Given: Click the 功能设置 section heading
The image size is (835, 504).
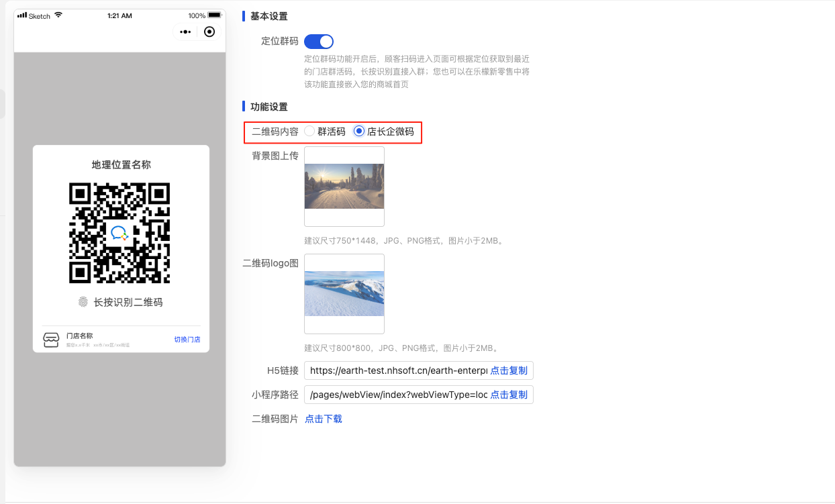Looking at the screenshot, I should click(x=269, y=107).
